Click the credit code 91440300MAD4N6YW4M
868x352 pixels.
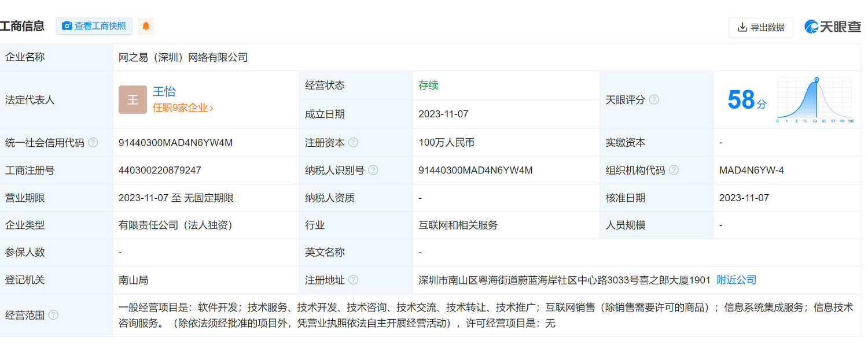point(175,143)
